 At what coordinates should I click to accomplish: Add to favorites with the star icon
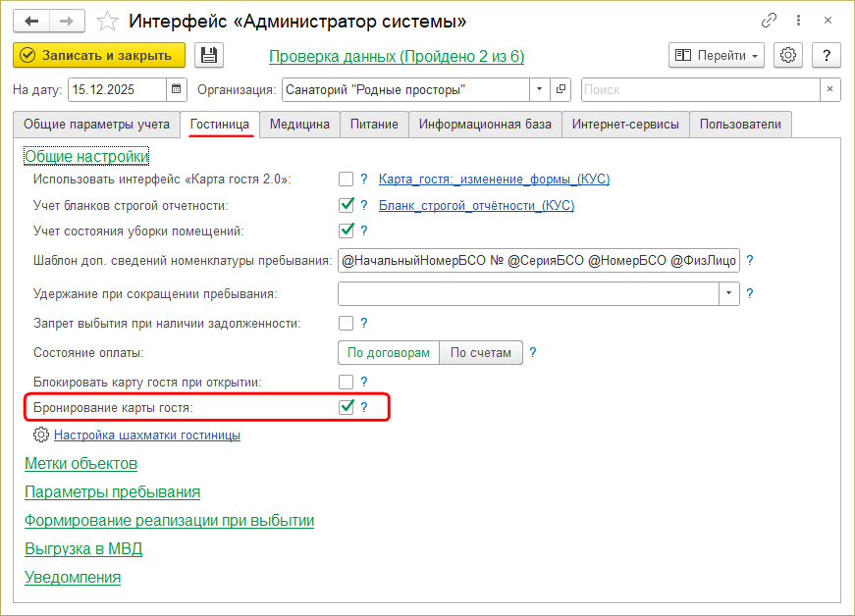[107, 22]
